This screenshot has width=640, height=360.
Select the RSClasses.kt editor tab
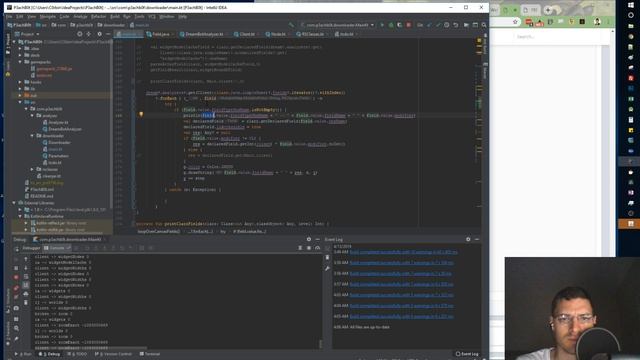point(313,34)
